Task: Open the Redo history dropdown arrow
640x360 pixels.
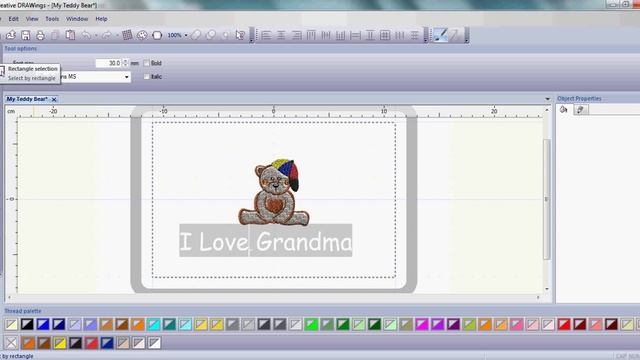Action: pos(117,36)
